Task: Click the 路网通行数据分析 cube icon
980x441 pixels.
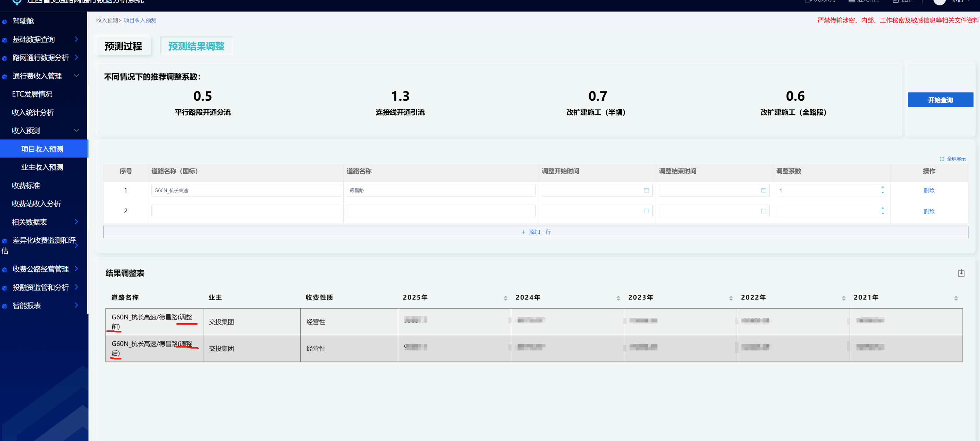Action: [x=4, y=58]
